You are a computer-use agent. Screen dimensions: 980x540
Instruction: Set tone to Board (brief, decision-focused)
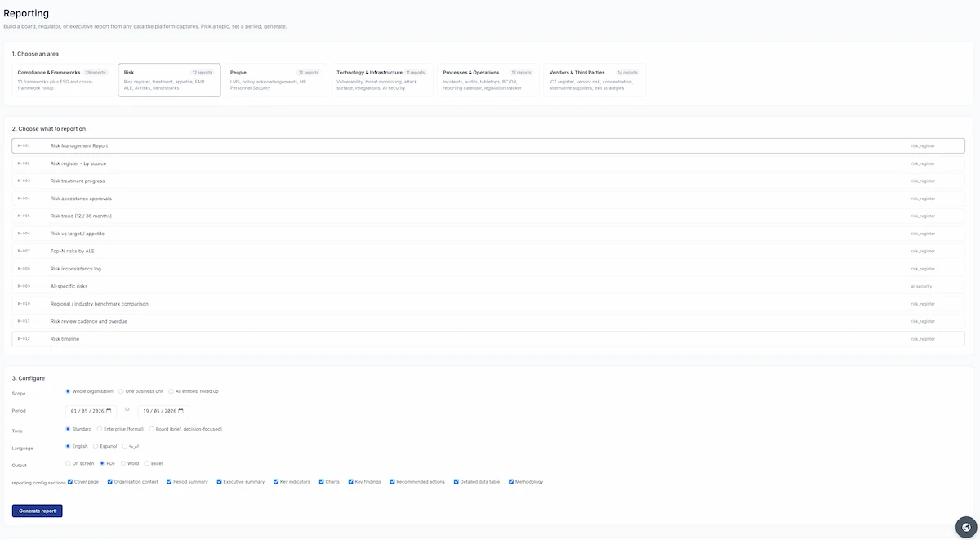[x=152, y=429]
